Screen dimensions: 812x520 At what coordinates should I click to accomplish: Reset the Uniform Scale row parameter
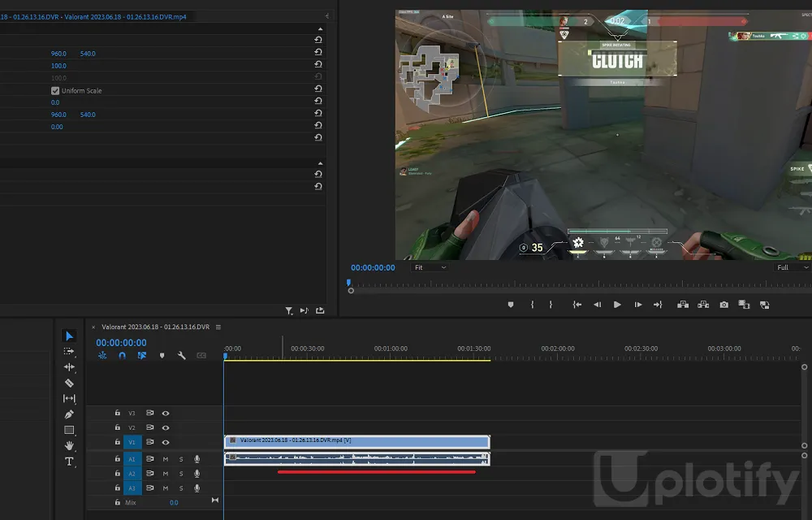click(x=318, y=89)
